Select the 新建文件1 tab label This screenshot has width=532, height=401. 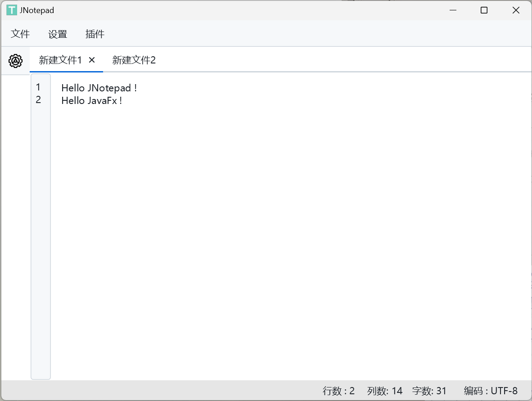(60, 60)
